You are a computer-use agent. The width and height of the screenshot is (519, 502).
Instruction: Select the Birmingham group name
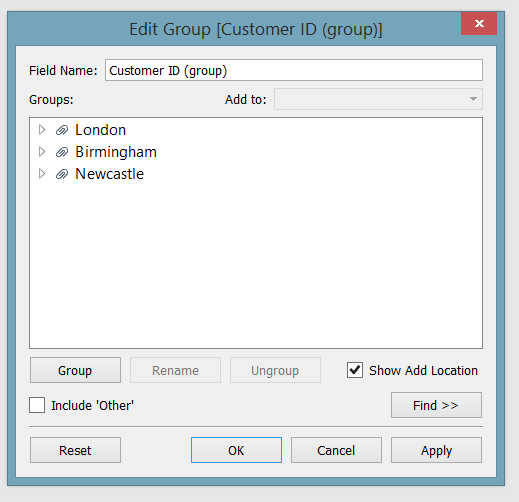116,152
